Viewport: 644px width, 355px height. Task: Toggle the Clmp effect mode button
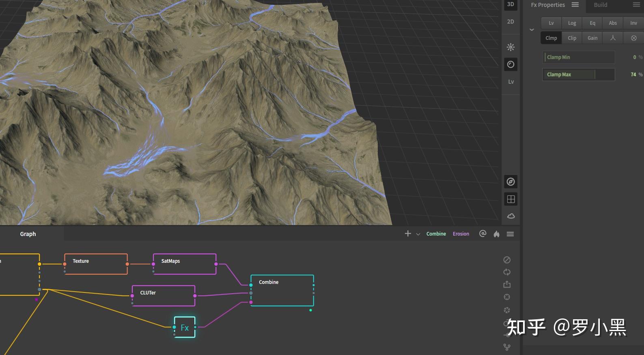pos(551,38)
